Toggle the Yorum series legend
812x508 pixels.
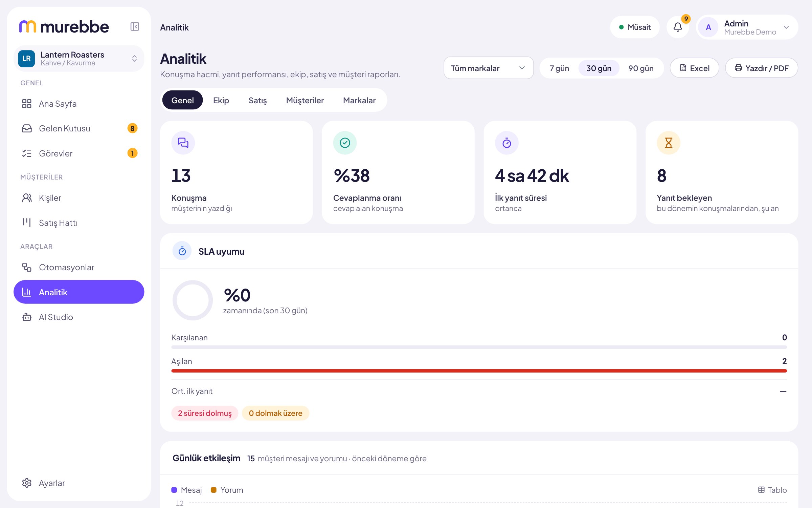pyautogui.click(x=227, y=490)
